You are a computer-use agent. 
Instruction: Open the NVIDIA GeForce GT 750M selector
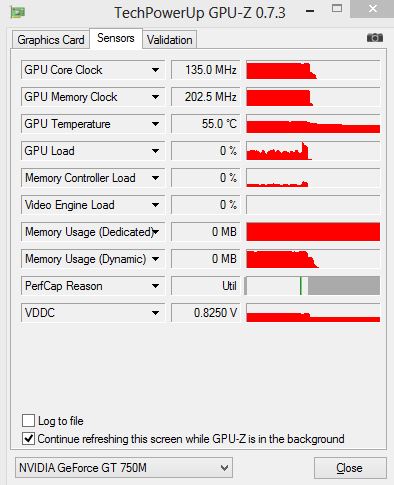124,468
